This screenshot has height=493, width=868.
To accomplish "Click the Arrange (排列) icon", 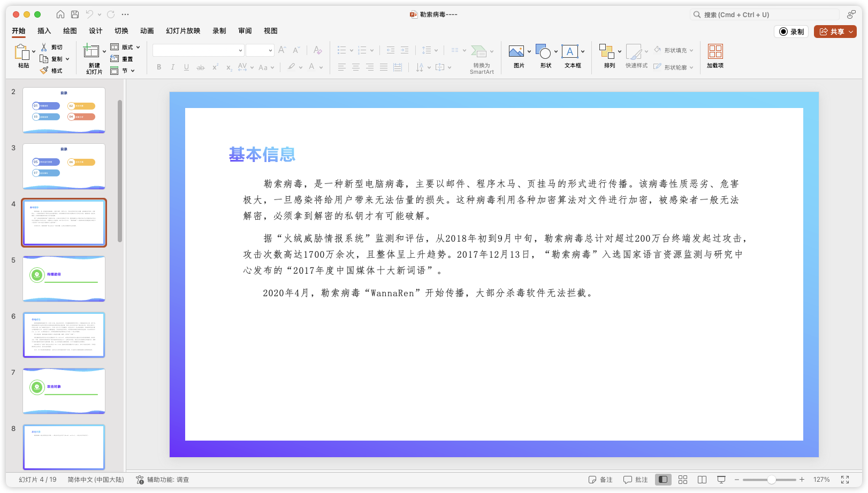I will (606, 52).
